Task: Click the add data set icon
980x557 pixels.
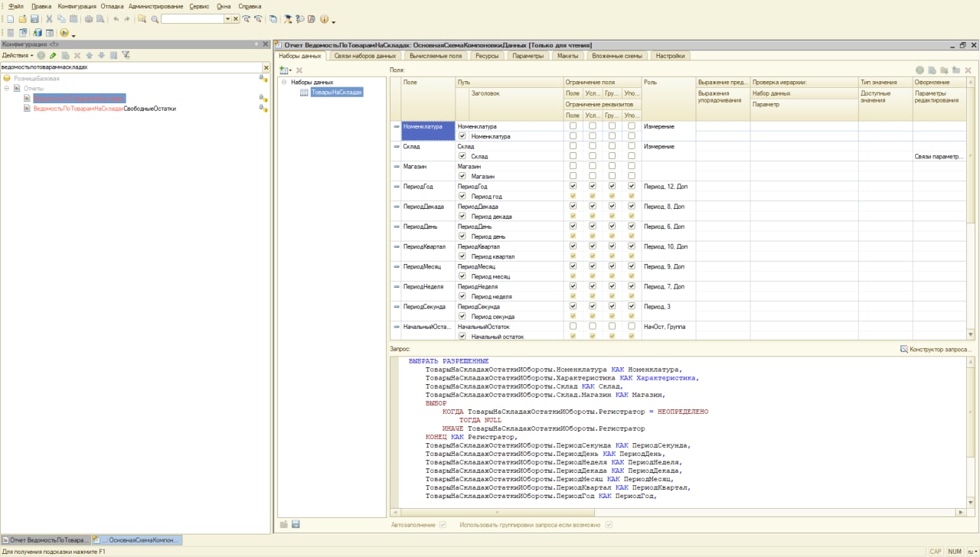Action: tap(285, 70)
